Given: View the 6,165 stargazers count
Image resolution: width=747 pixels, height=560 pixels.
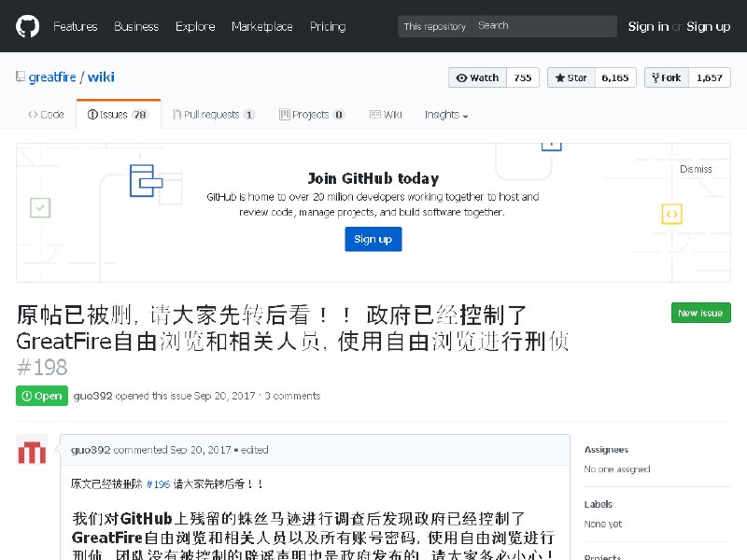Looking at the screenshot, I should point(615,77).
